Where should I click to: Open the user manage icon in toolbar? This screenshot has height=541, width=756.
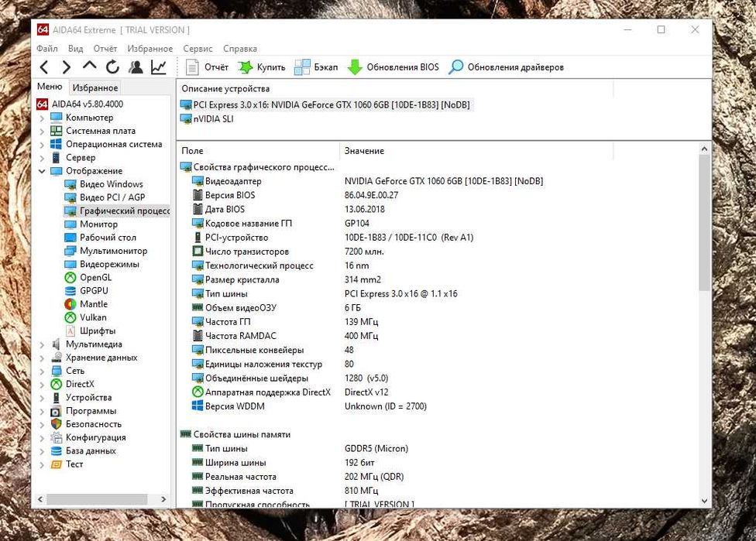(x=136, y=67)
